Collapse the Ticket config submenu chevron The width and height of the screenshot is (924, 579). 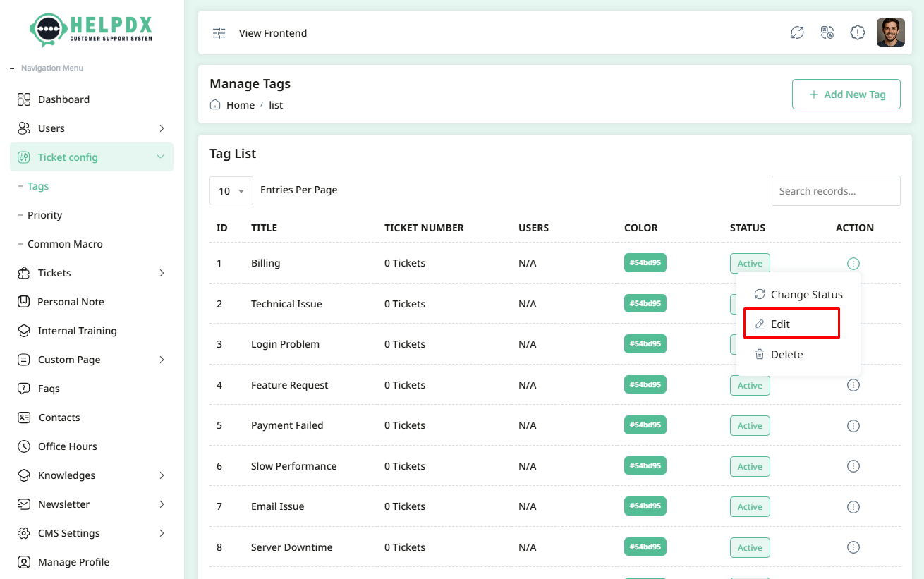click(x=160, y=157)
